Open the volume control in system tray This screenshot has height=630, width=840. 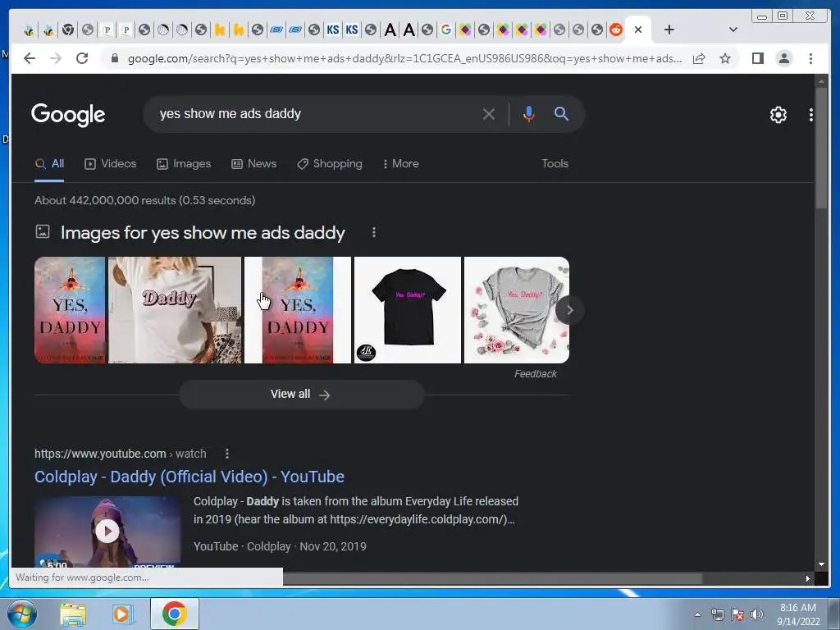[x=757, y=614]
